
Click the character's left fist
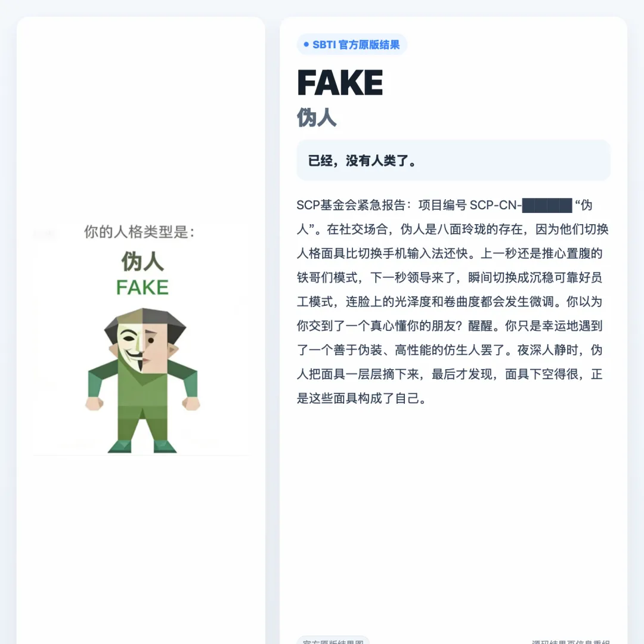[x=94, y=403]
